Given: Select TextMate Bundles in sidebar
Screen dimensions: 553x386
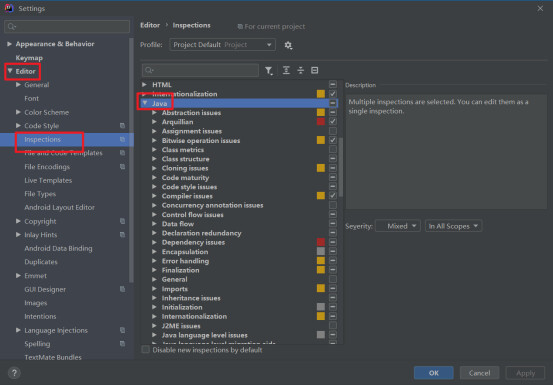Looking at the screenshot, I should [x=53, y=357].
